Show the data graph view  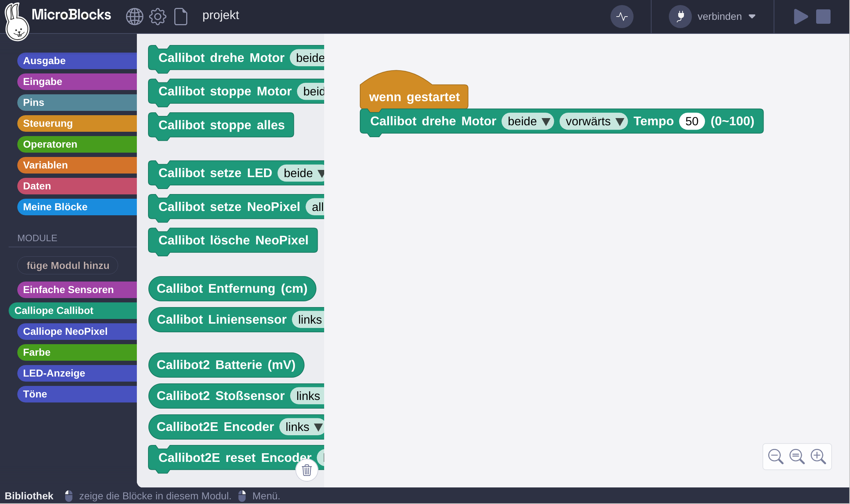622,17
